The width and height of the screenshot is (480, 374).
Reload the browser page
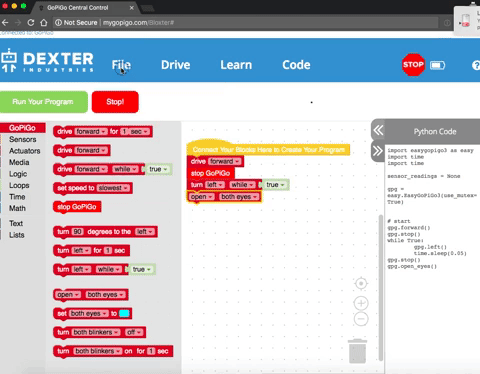click(x=31, y=23)
